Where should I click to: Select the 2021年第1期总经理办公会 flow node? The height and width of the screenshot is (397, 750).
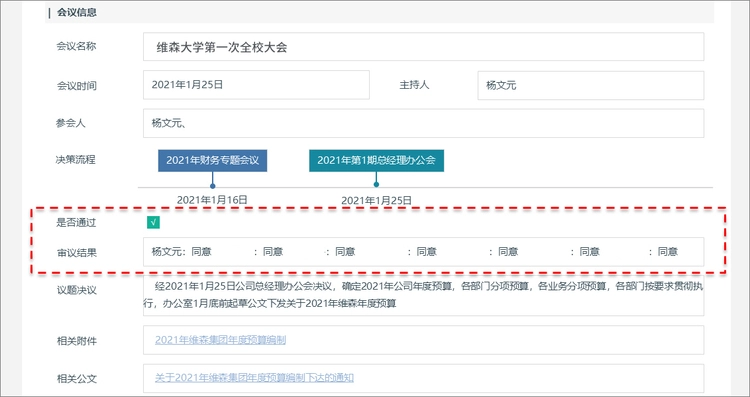click(376, 161)
